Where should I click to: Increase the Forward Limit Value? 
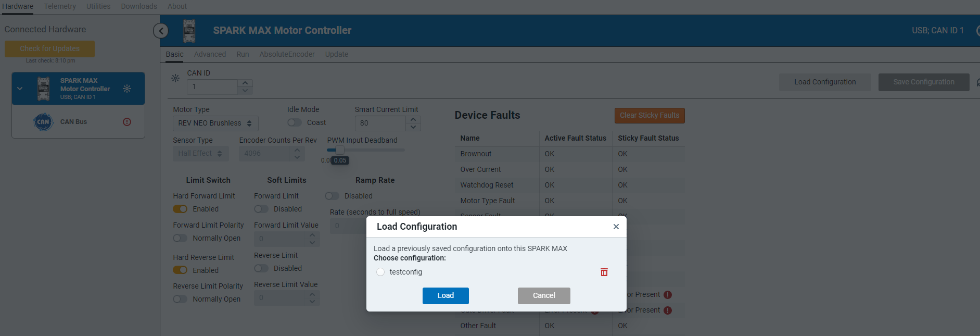[312, 235]
